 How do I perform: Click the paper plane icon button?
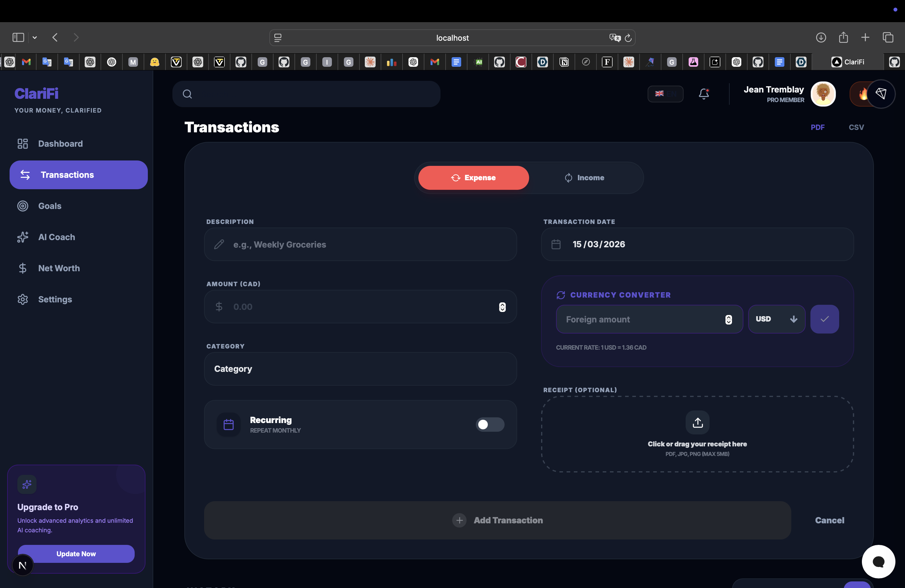881,94
